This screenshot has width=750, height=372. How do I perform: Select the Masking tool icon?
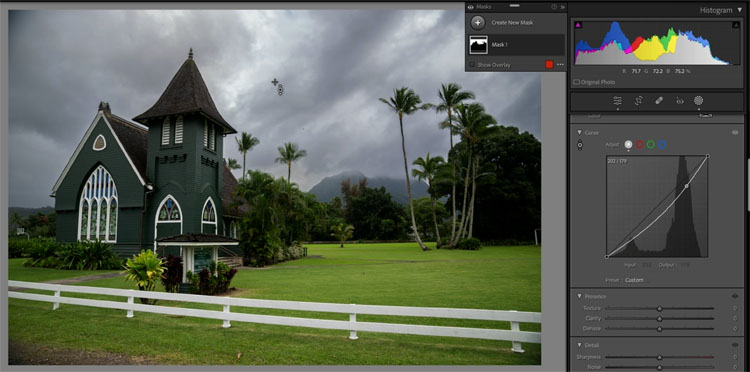pos(698,100)
